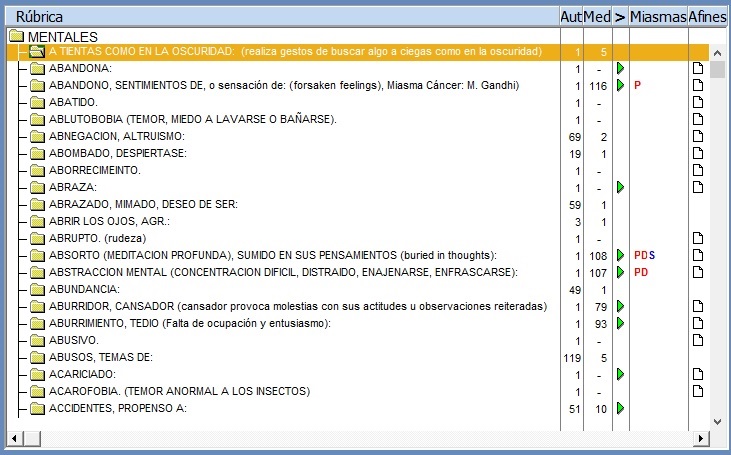
Task: Select ABURRIDOR, CANSADOR rubric text
Action: 298,306
